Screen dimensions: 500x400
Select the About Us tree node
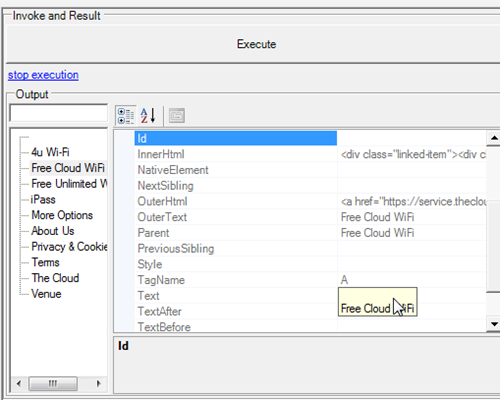pyautogui.click(x=53, y=231)
